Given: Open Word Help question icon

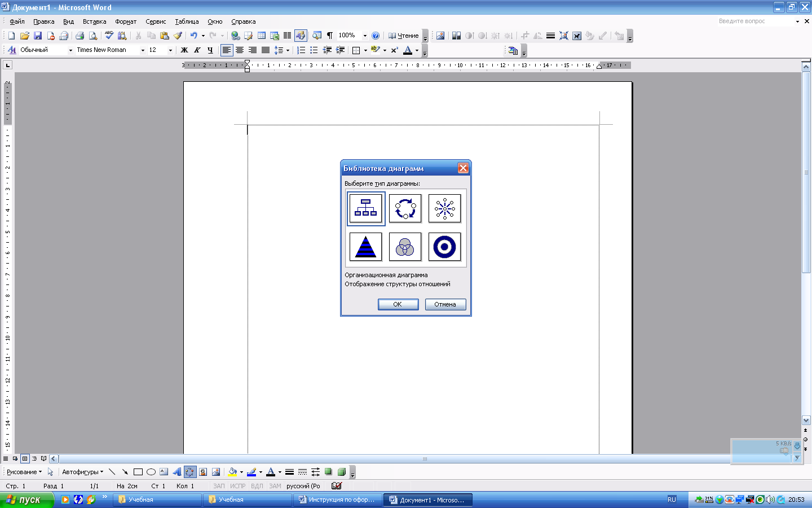Looking at the screenshot, I should [376, 36].
